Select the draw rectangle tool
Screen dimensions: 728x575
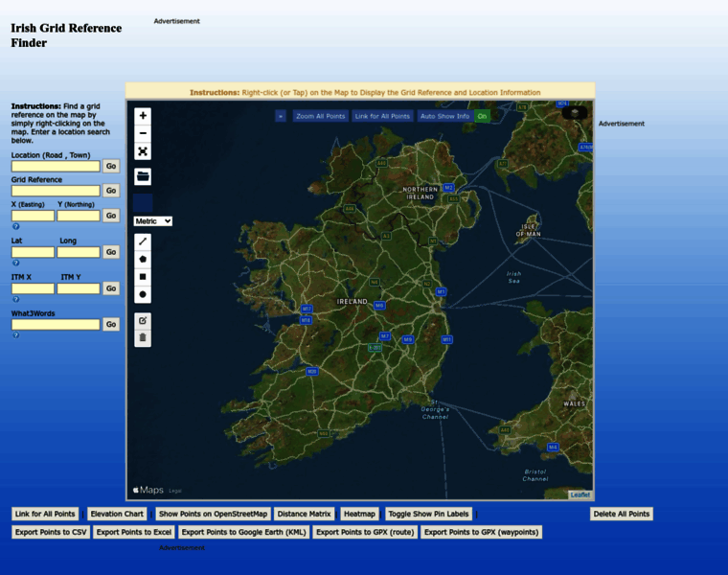[143, 277]
